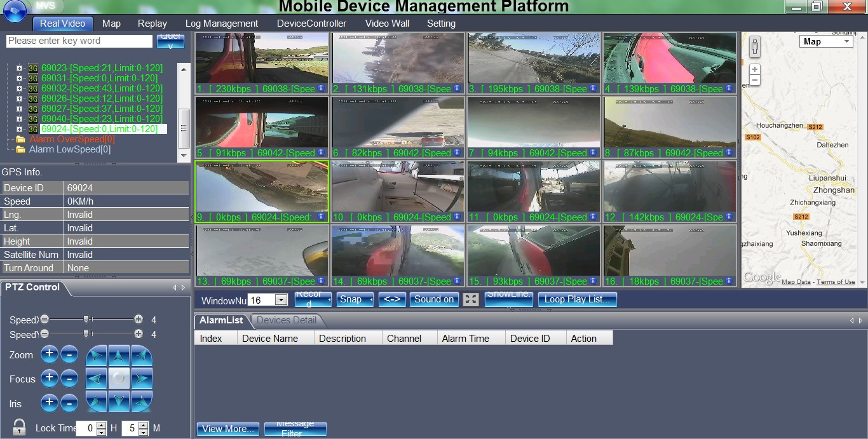This screenshot has height=439, width=868.
Task: Increase SpeedY with the plus button
Action: 139,334
